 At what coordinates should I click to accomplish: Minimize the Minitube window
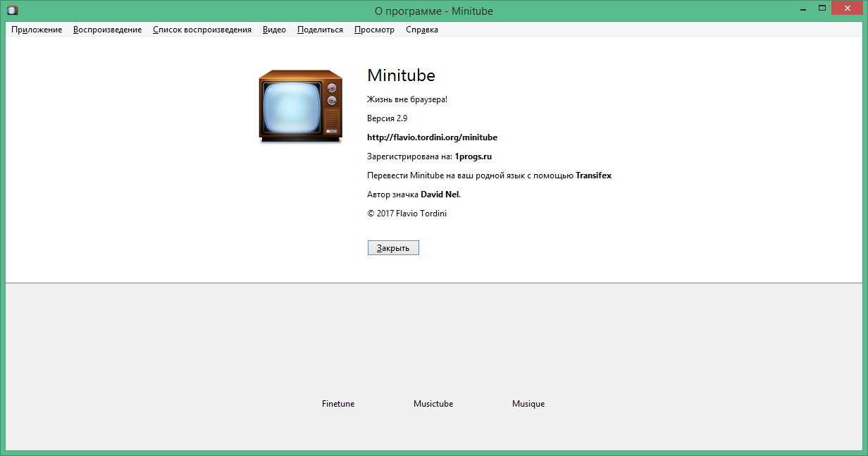[802, 8]
